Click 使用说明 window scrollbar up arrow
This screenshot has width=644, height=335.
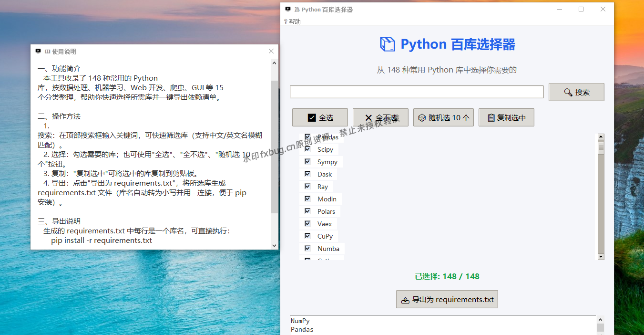(274, 63)
